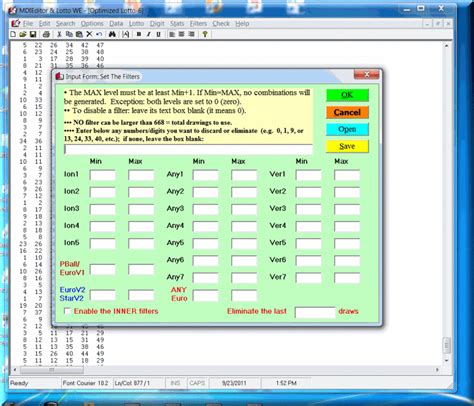The image size is (474, 406).
Task: Click the green OK button
Action: (x=347, y=95)
